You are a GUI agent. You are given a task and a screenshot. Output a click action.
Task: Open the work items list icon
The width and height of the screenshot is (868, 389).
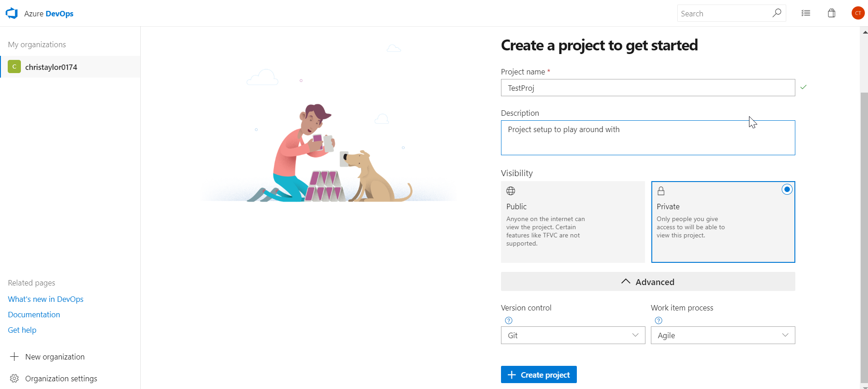click(x=806, y=13)
